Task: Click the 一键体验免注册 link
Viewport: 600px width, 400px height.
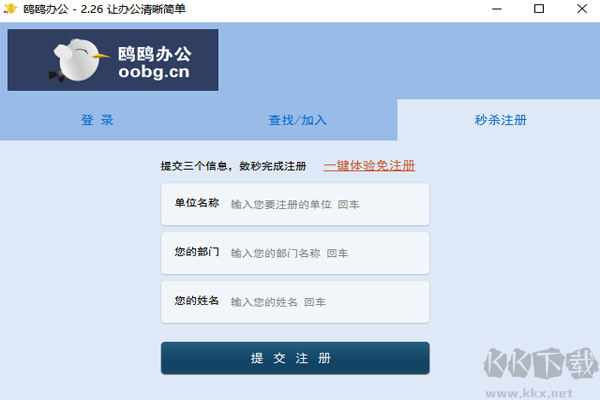Action: pyautogui.click(x=369, y=166)
